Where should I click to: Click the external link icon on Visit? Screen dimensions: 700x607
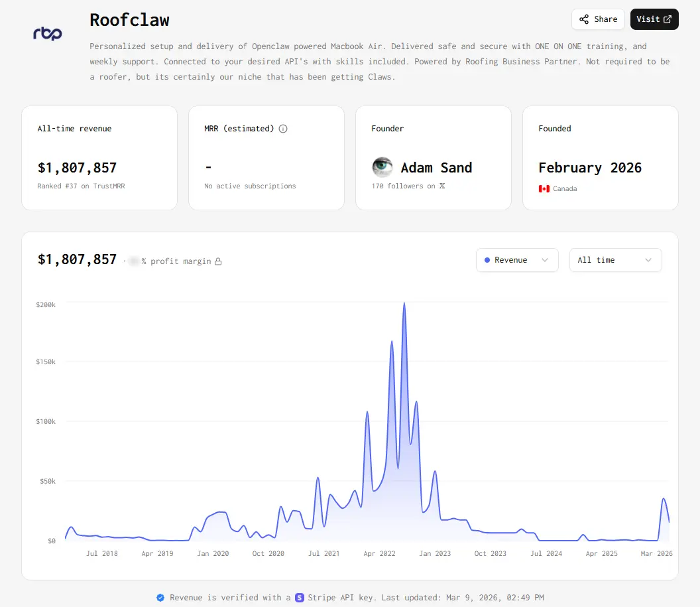click(x=668, y=19)
